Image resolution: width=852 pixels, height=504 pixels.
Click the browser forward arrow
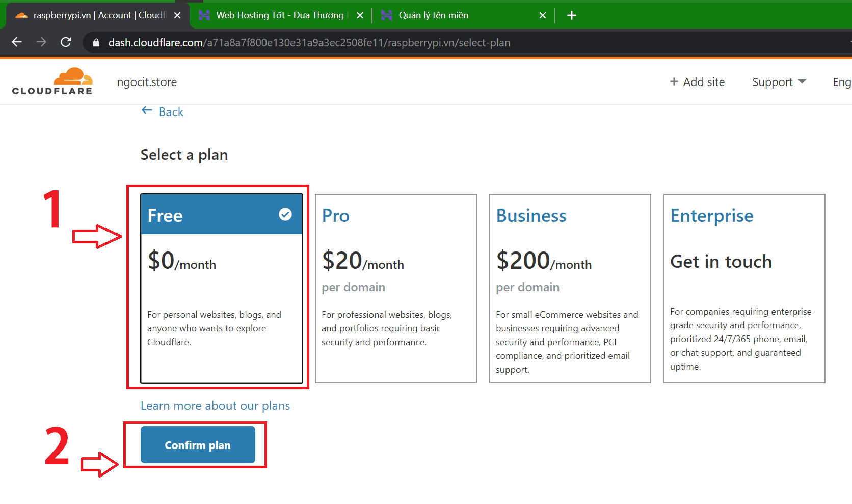tap(41, 42)
